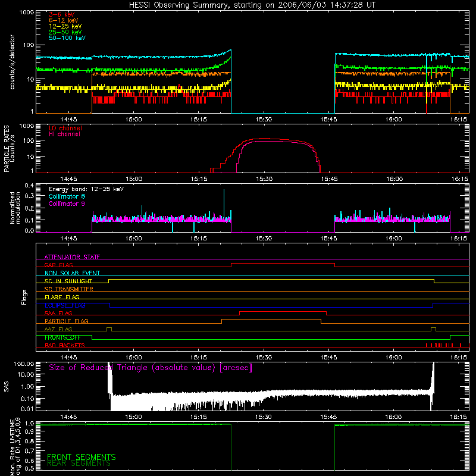This screenshot has height=476, width=476.
Task: Click the 0.9 value on livetime axis
Action: 29,433
